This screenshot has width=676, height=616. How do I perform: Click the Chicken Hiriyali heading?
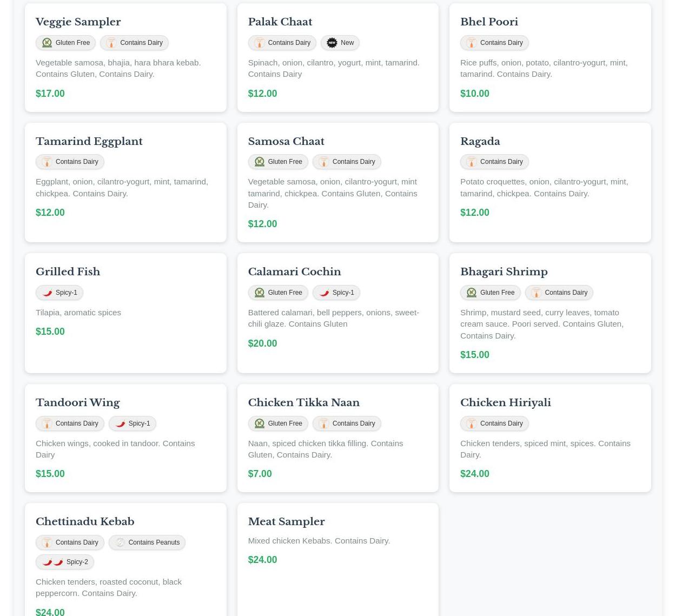pyautogui.click(x=505, y=402)
